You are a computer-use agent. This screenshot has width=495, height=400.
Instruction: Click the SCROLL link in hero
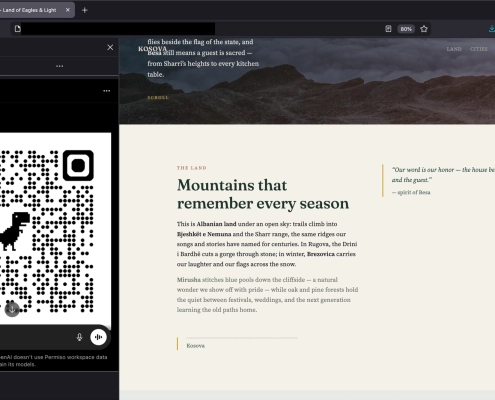point(158,97)
